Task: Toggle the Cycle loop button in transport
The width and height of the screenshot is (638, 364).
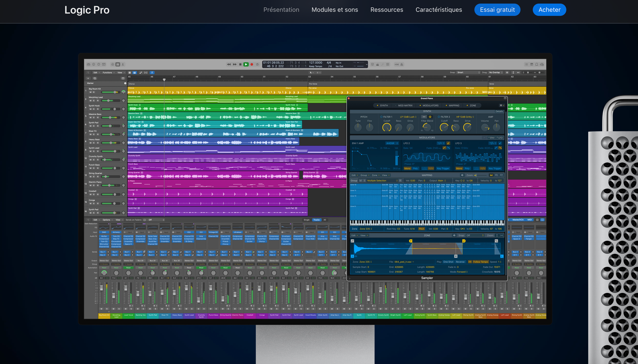Action: pyautogui.click(x=257, y=64)
